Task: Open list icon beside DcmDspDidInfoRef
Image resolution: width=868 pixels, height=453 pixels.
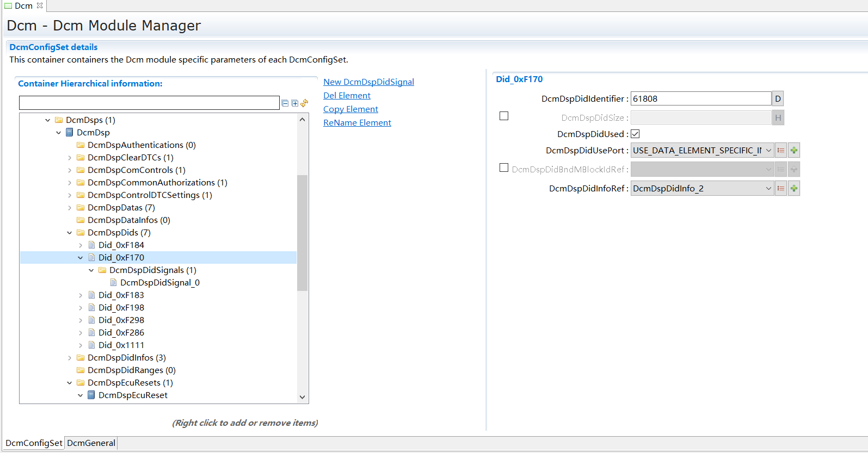Action: [x=781, y=189]
